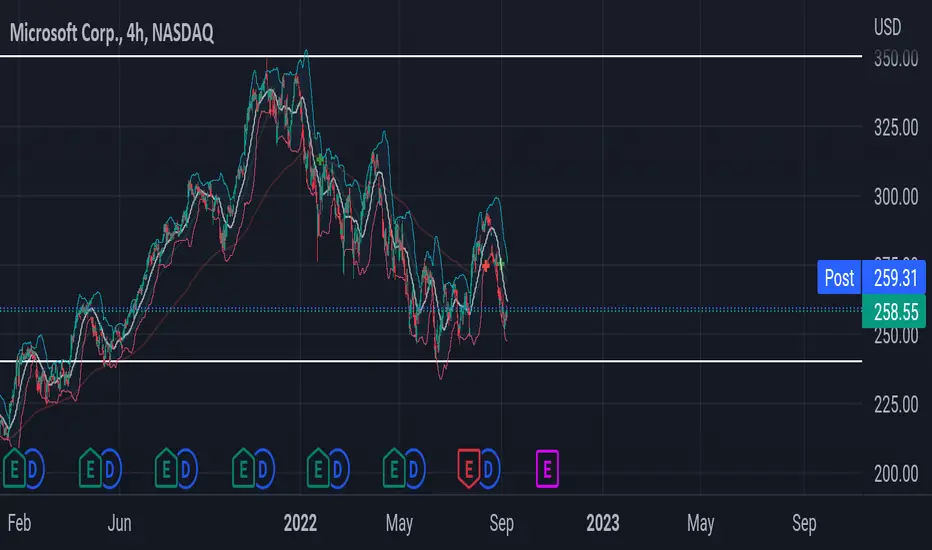Click the dividend D icon nearest the Jun label

tap(110, 469)
